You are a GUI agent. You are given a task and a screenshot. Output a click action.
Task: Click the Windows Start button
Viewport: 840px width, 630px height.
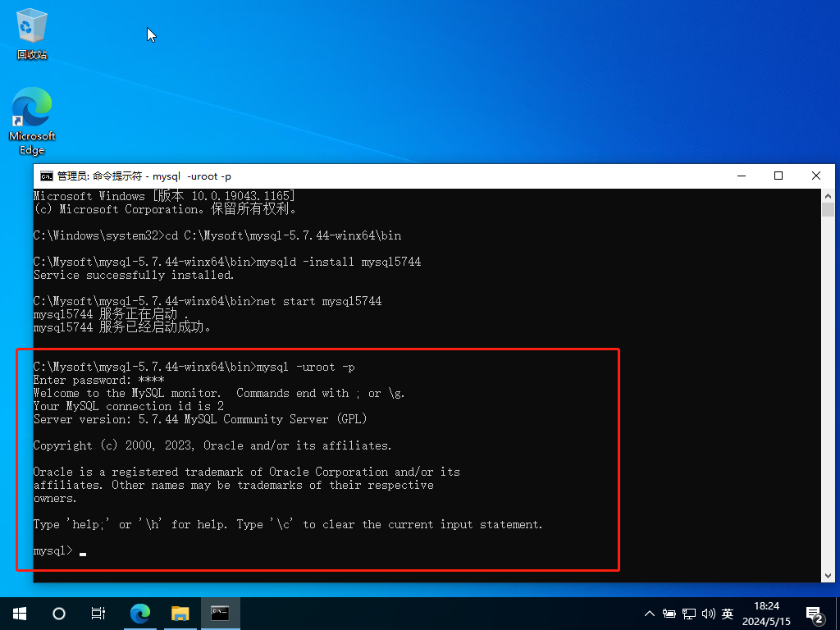click(20, 613)
